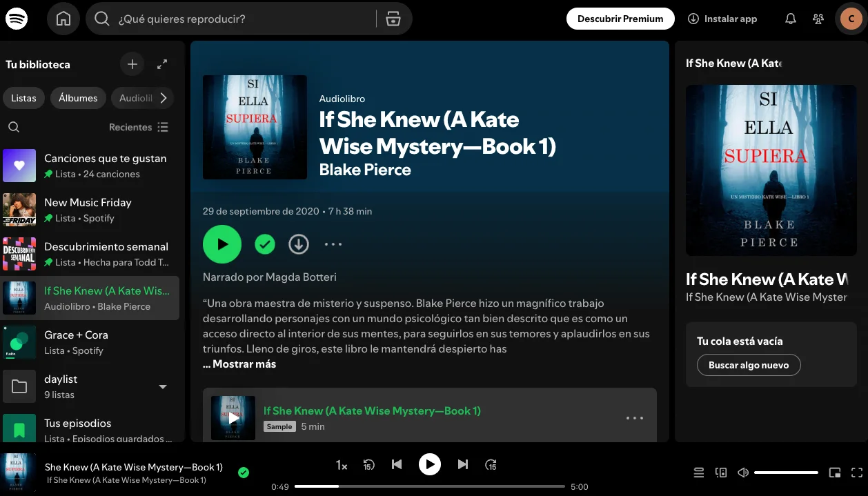The width and height of the screenshot is (868, 496).
Task: Toggle saved checkmark under audiobook title
Action: pos(265,244)
